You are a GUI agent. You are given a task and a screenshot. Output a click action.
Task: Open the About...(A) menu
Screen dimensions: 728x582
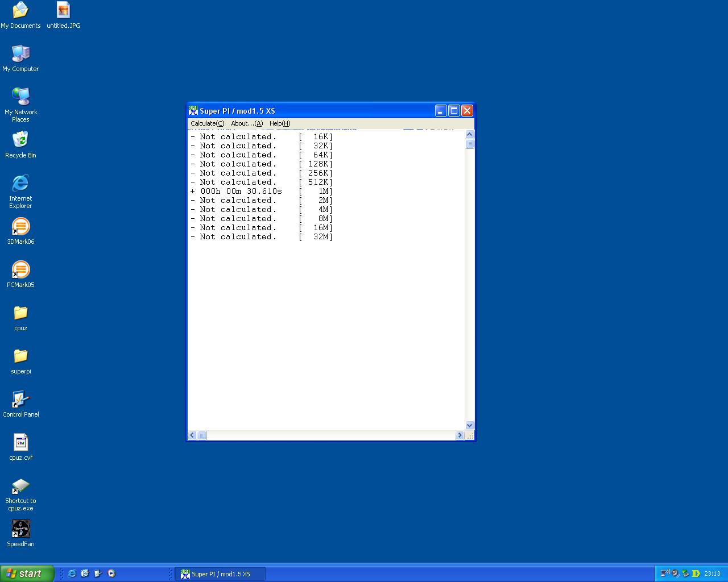pos(247,123)
